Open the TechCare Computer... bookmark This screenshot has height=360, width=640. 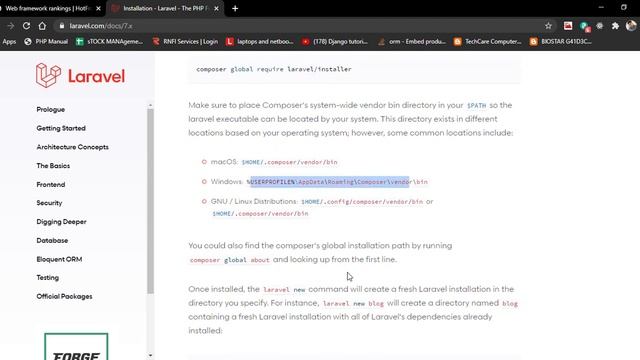coord(487,41)
